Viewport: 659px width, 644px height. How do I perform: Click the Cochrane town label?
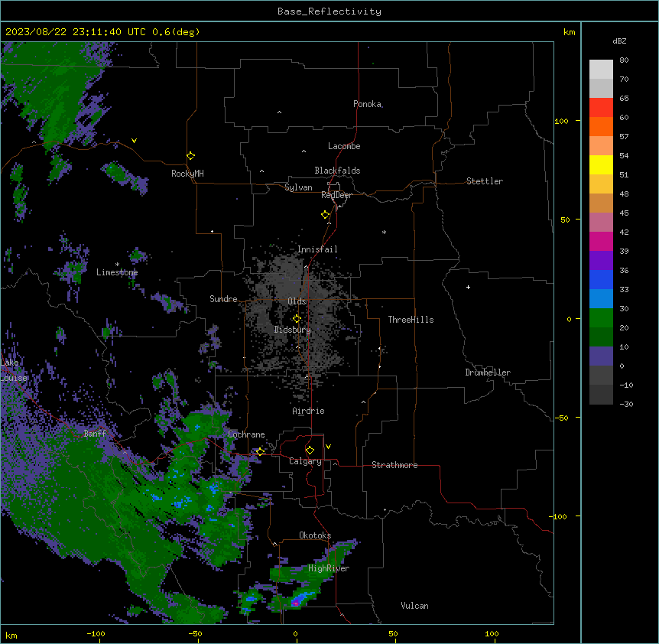click(x=246, y=434)
